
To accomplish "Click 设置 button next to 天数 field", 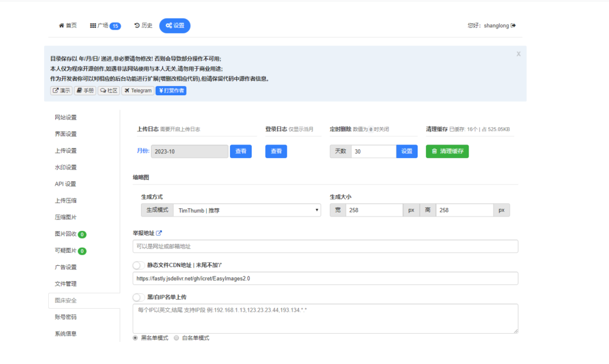I will pos(406,152).
